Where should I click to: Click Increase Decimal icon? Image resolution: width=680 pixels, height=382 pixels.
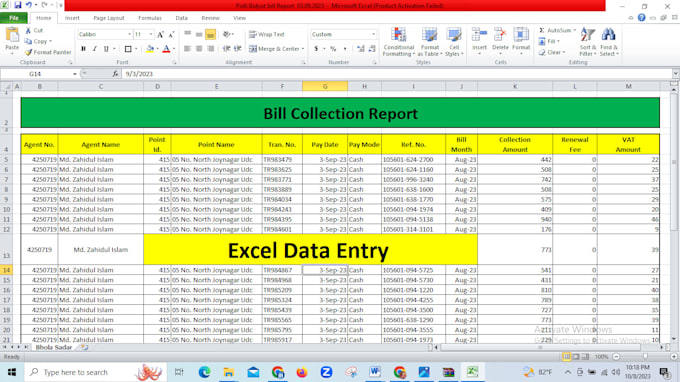point(361,49)
